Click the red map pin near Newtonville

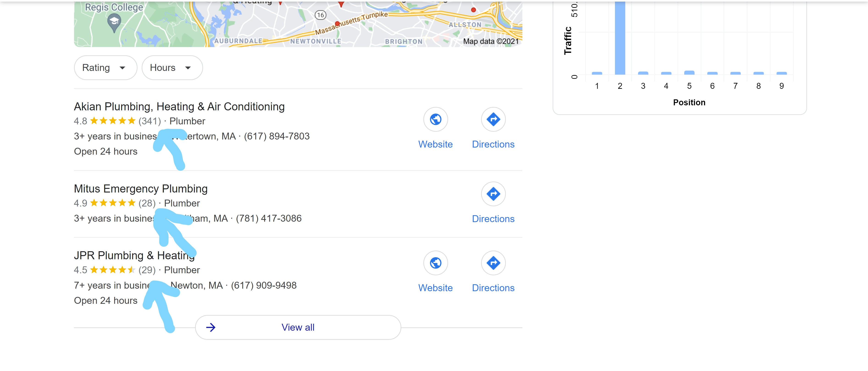(x=337, y=24)
